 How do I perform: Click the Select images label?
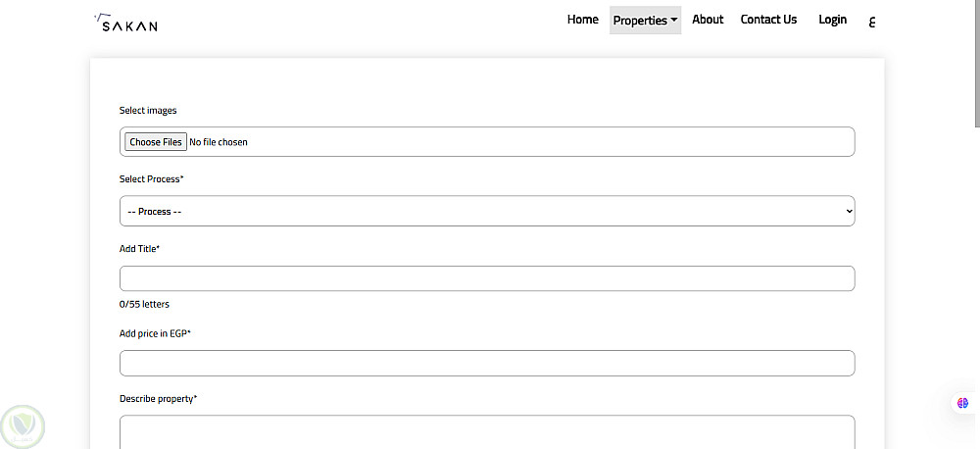148,111
